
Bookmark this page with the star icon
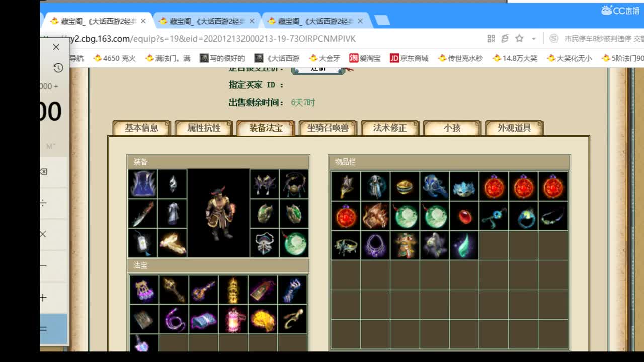point(519,39)
